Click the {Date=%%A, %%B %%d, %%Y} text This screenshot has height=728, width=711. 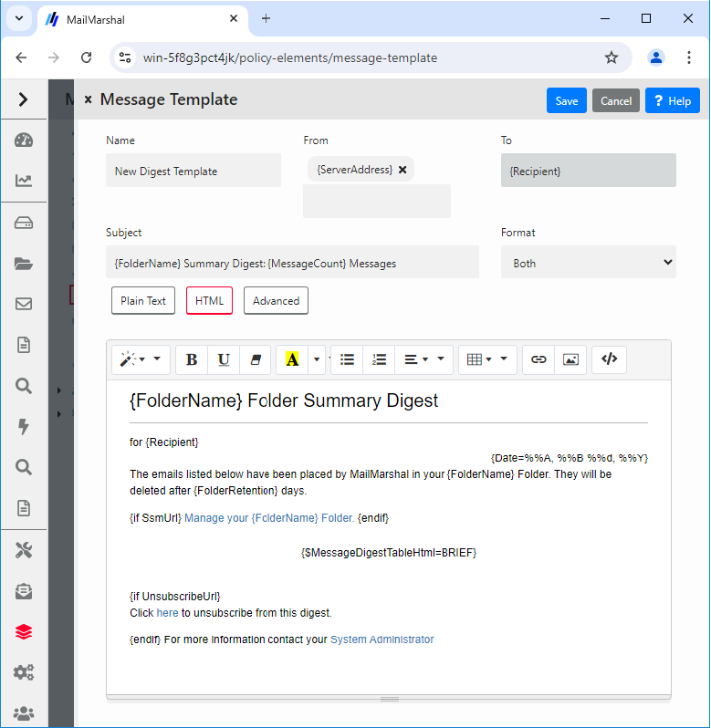point(570,458)
